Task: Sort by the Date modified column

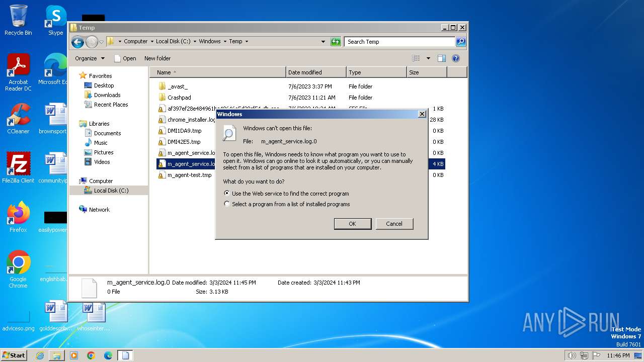Action: click(315, 72)
